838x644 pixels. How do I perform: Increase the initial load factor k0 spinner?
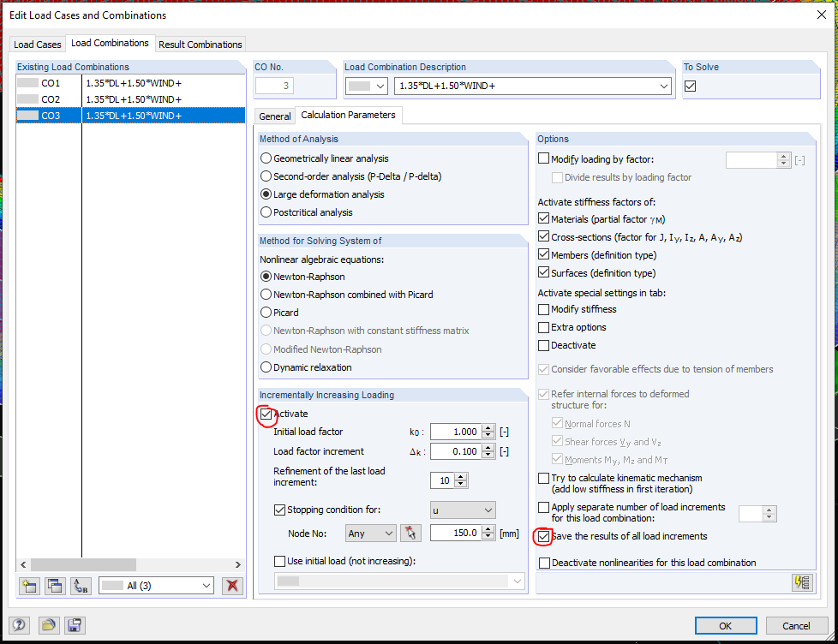click(x=488, y=428)
